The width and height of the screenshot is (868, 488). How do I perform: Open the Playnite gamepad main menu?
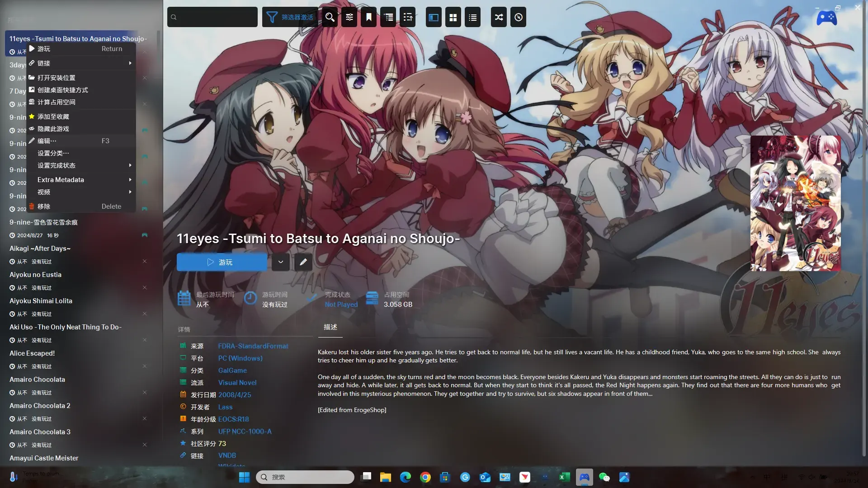click(826, 18)
